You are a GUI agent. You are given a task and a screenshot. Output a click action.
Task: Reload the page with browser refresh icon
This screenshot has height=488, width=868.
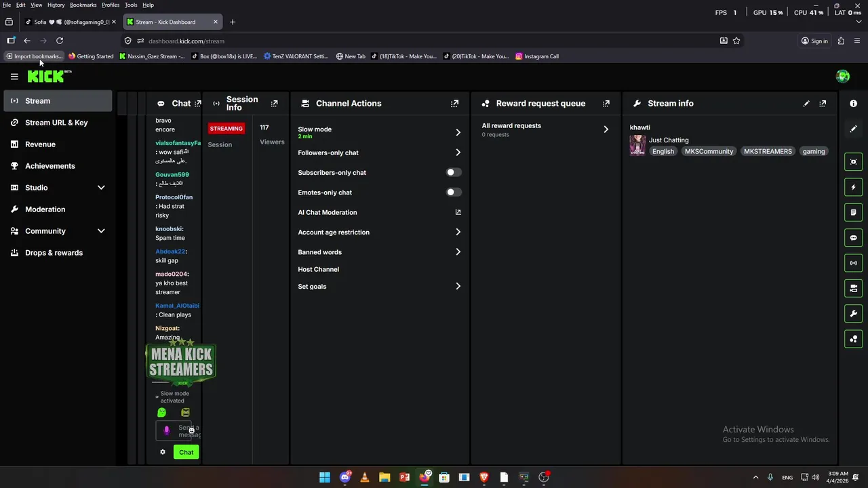60,41
